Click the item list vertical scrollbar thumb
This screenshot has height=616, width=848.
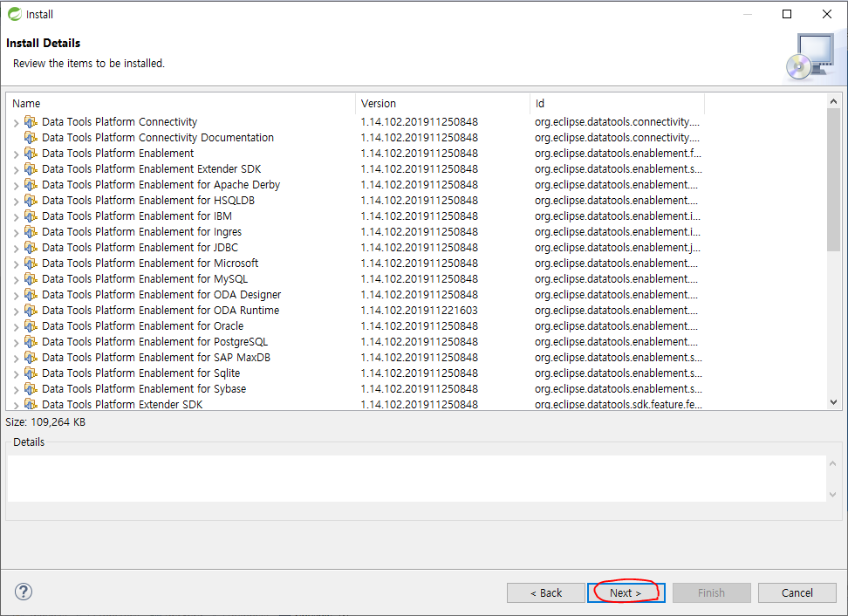[x=833, y=180]
